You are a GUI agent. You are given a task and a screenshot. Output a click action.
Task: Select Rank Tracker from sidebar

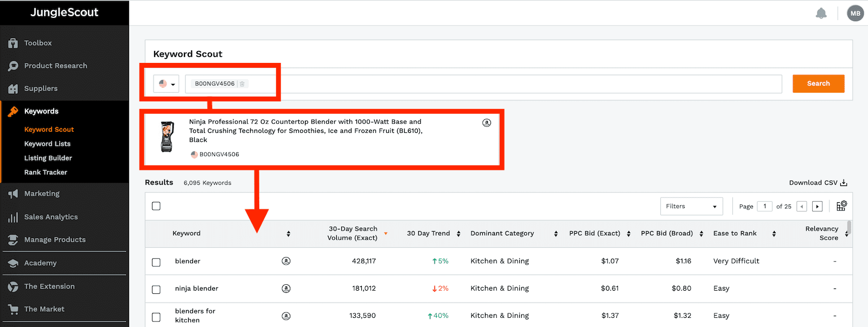46,172
